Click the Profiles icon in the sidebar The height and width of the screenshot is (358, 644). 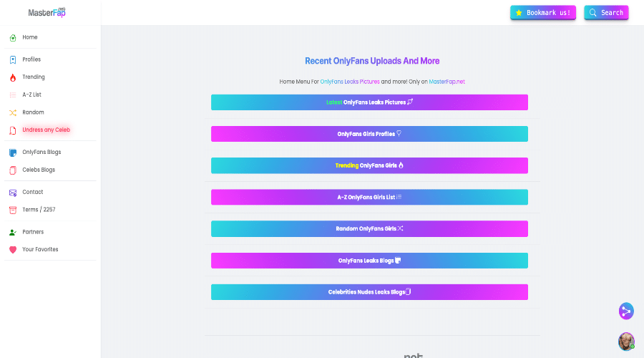coord(13,59)
